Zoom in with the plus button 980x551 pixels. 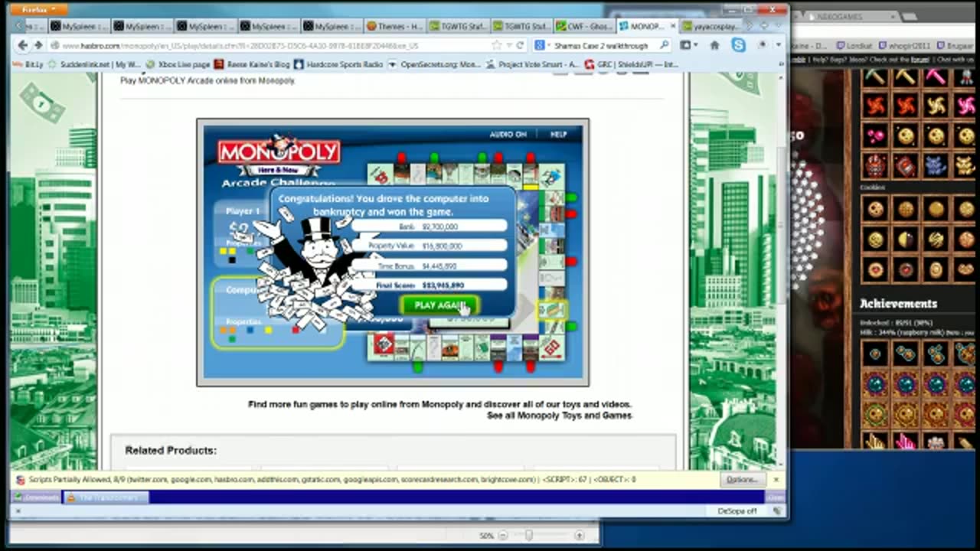click(x=579, y=536)
